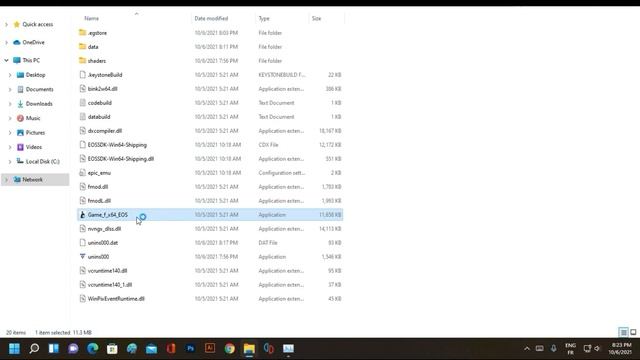The height and width of the screenshot is (360, 640).
Task: Sort by Size column header
Action: (x=316, y=18)
